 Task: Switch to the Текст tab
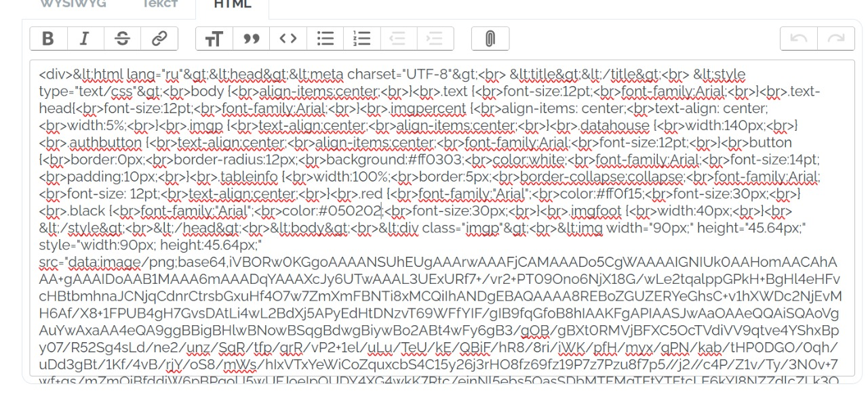point(160,4)
